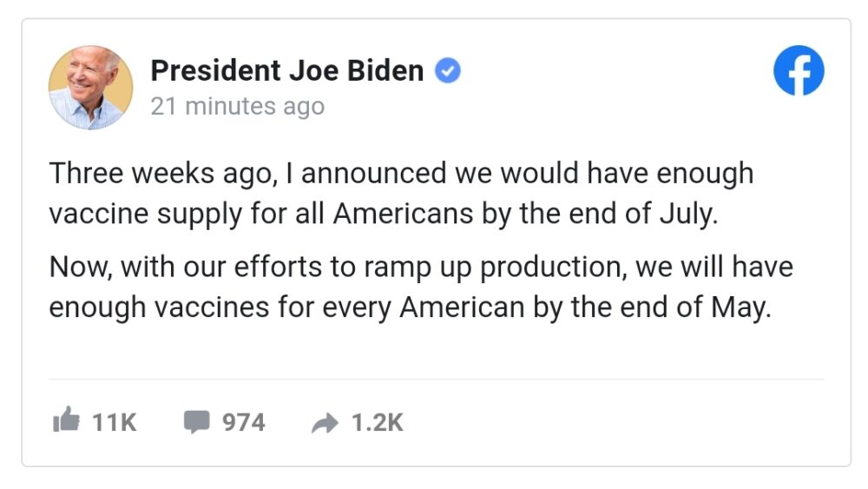868x489 pixels.
Task: Open comments via speech bubble icon
Action: coord(196,421)
